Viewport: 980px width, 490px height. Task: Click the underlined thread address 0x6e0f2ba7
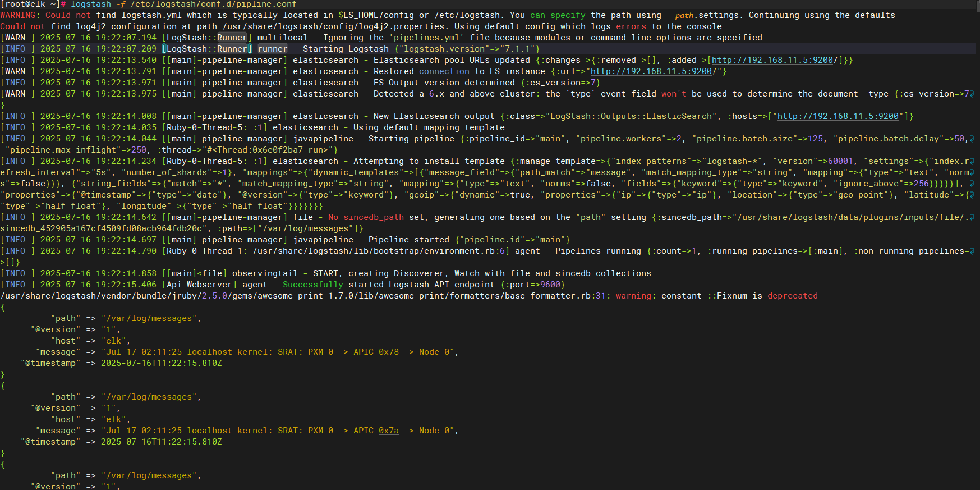coord(277,150)
